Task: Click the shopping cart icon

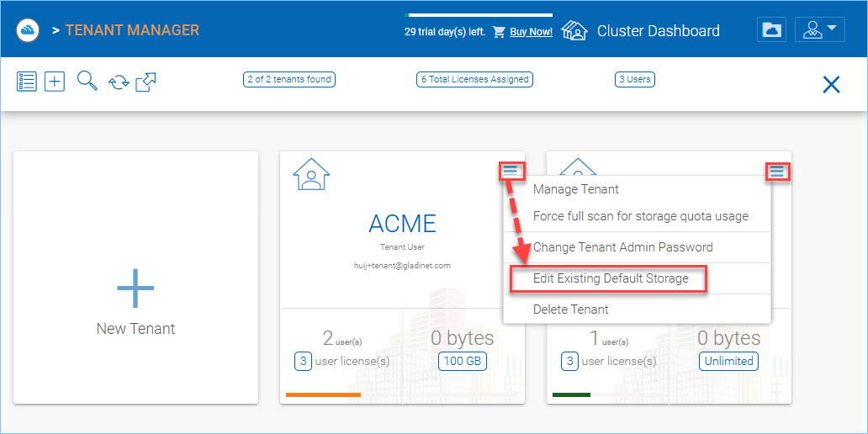Action: pos(500,32)
